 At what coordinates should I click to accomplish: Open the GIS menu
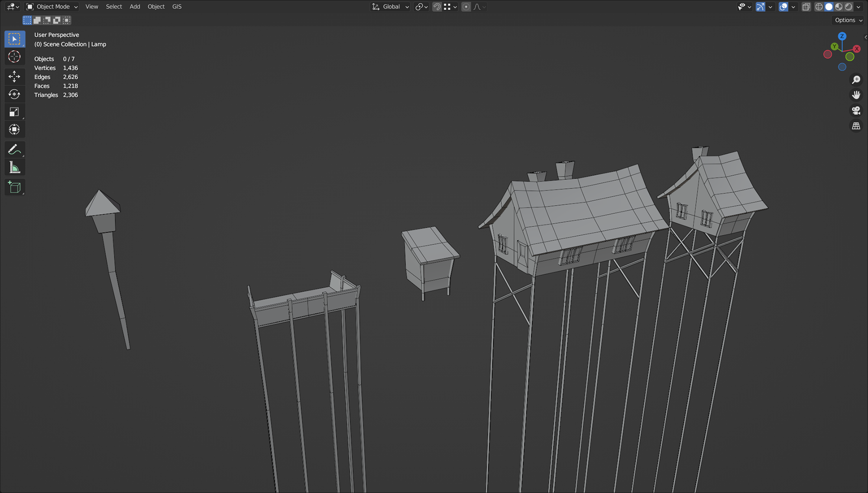pyautogui.click(x=177, y=7)
